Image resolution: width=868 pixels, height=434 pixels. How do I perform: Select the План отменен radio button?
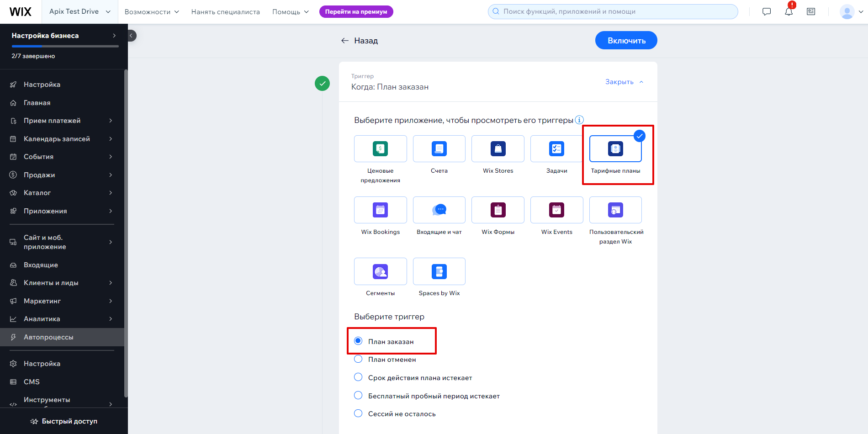tap(358, 359)
